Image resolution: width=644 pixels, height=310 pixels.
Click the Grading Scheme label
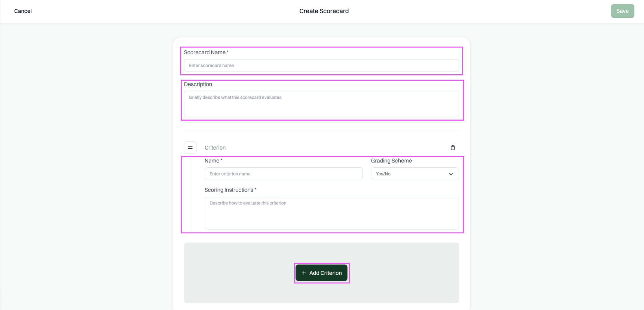pos(391,160)
